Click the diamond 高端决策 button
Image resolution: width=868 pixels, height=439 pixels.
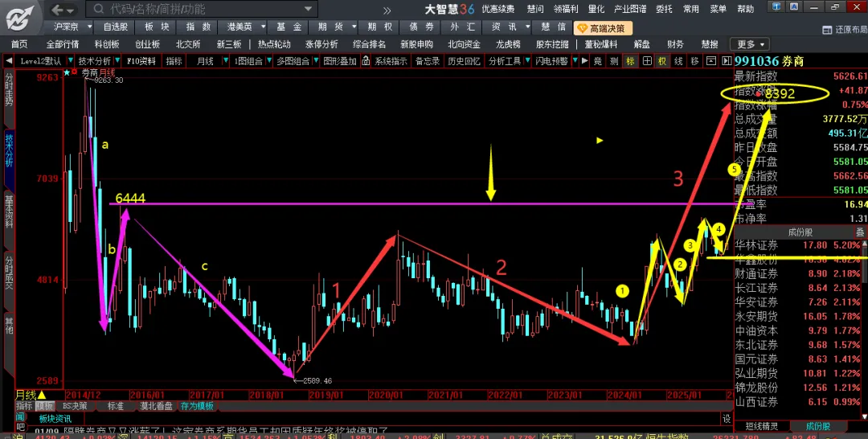click(x=602, y=27)
